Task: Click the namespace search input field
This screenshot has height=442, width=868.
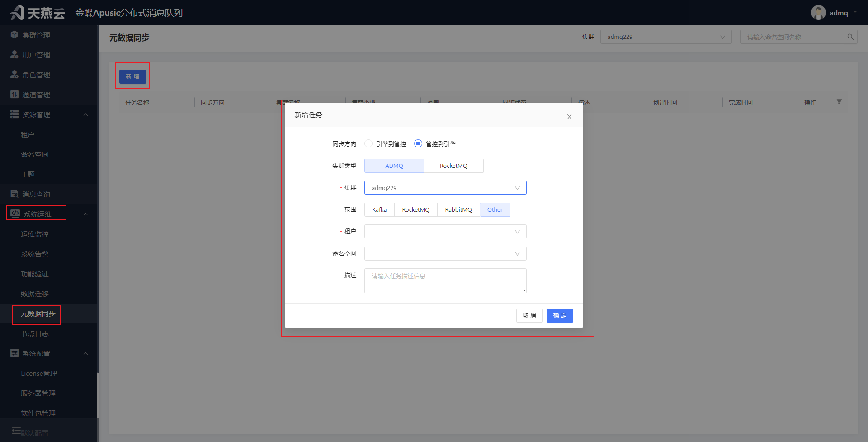Action: coord(792,37)
